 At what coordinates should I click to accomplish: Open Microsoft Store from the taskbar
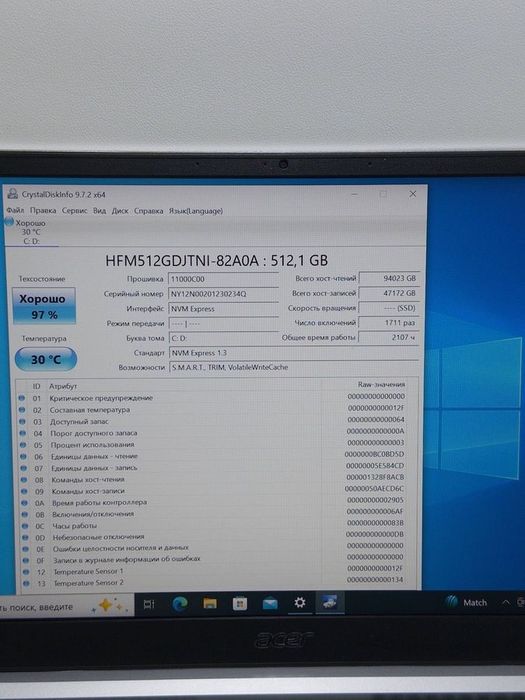coord(240,604)
